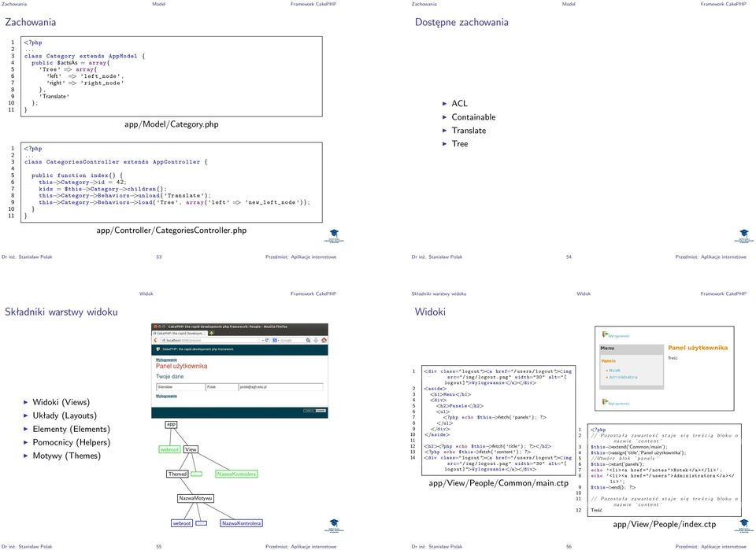This screenshot has height=550, width=756.
Task: Click the triangle bullet beside Motywy (Themes)
Action: point(25,455)
